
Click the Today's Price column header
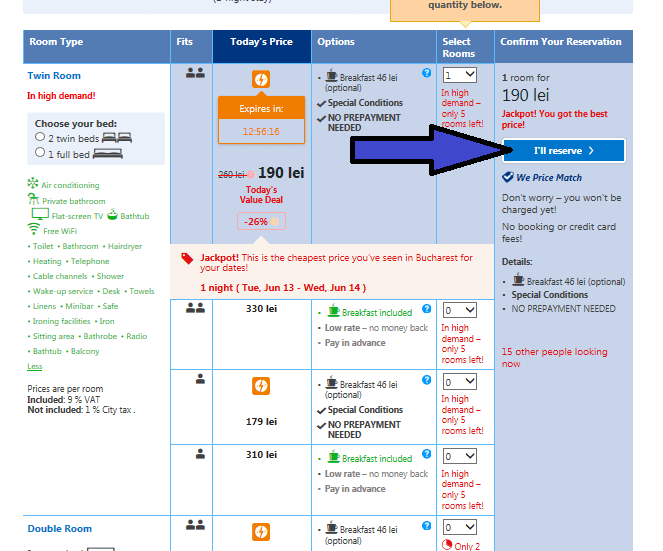[261, 42]
